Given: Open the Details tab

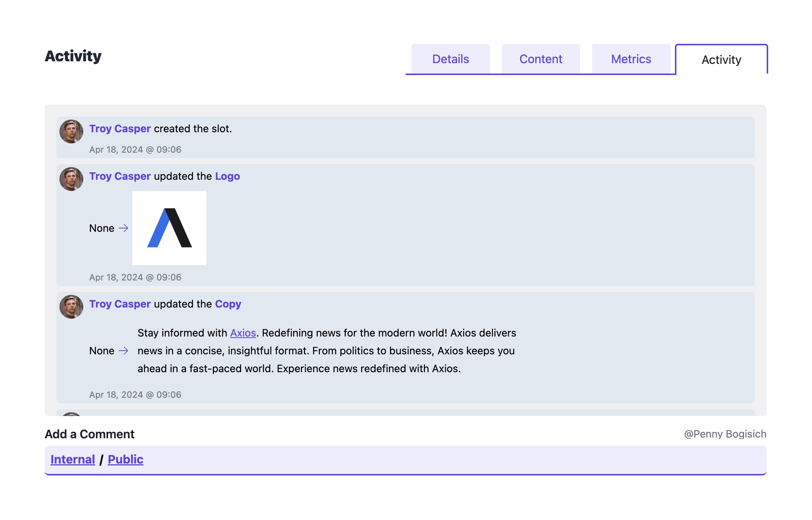Looking at the screenshot, I should [450, 59].
